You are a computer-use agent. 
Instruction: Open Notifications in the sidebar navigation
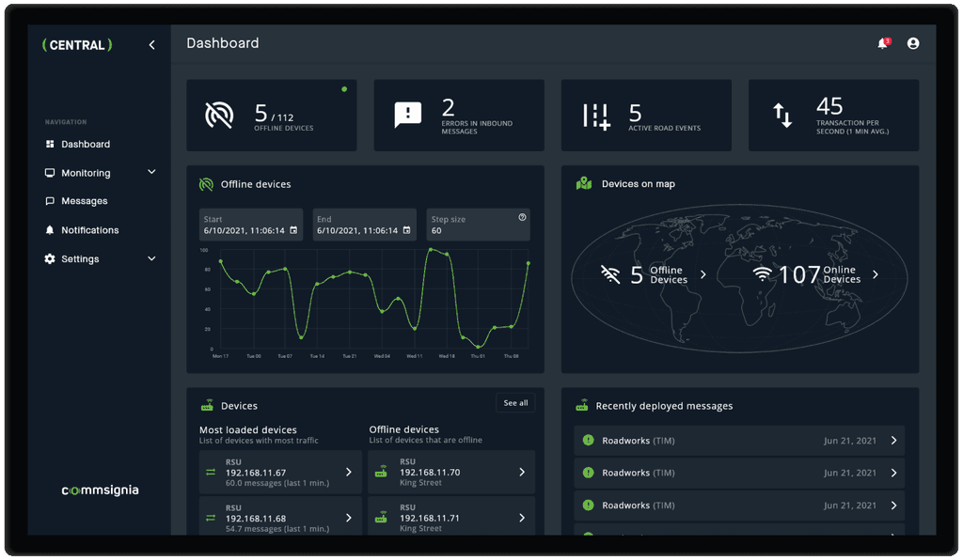pos(89,230)
